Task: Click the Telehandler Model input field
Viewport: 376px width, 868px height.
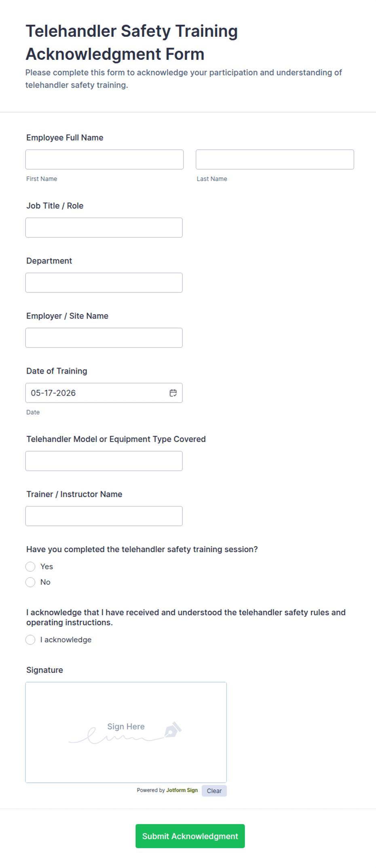Action: (x=104, y=461)
